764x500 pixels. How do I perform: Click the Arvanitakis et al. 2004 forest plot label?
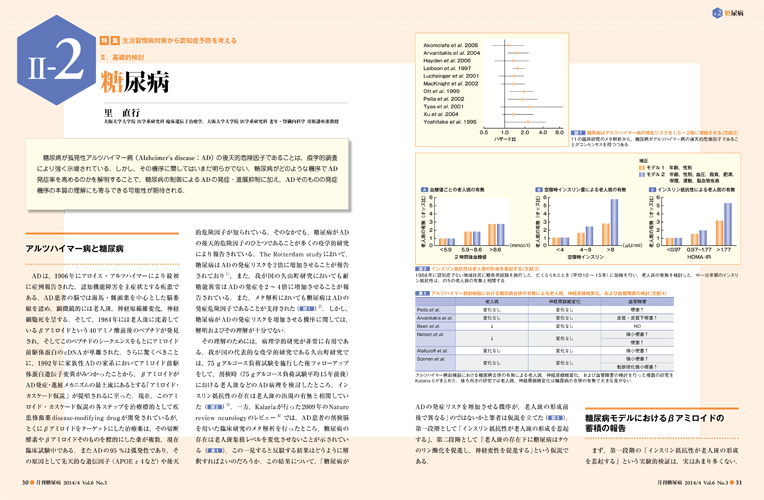point(451,53)
